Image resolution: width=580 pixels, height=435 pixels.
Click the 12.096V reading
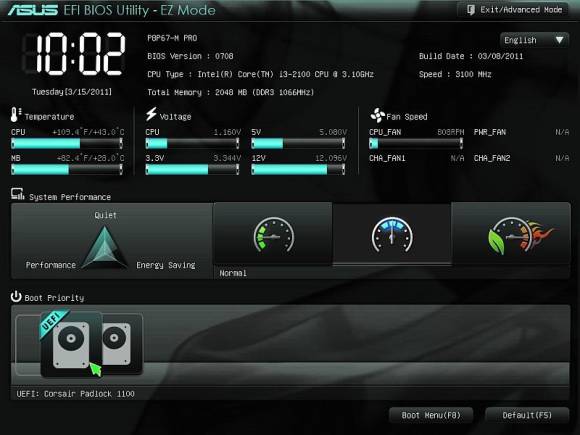pyautogui.click(x=331, y=158)
